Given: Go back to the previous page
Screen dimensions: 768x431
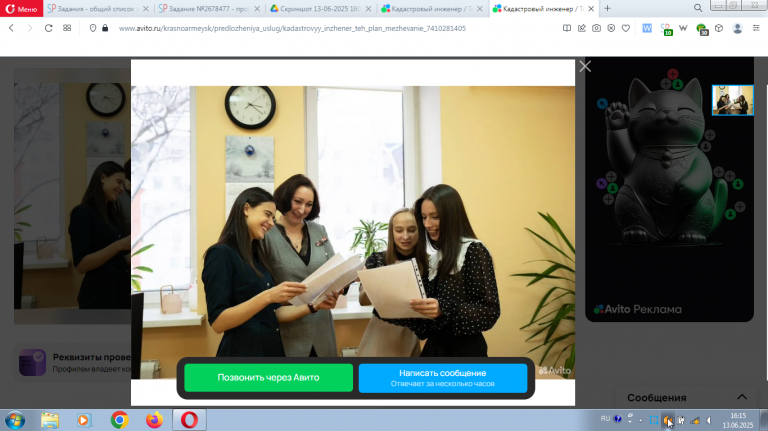Looking at the screenshot, I should 11,28.
